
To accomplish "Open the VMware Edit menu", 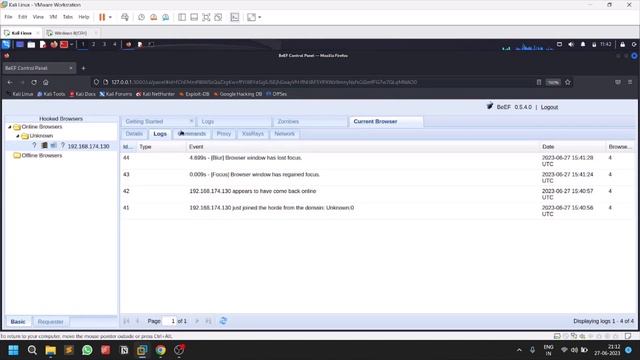I will point(22,17).
